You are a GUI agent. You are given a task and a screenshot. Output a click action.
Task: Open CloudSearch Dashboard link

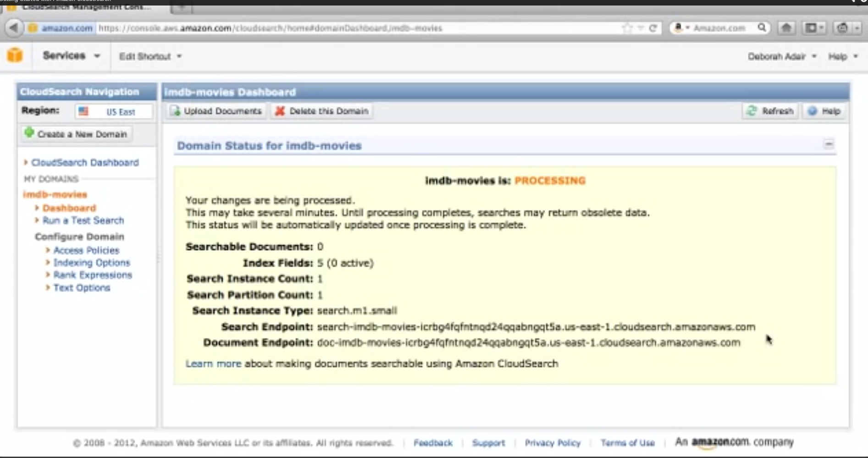coord(85,163)
